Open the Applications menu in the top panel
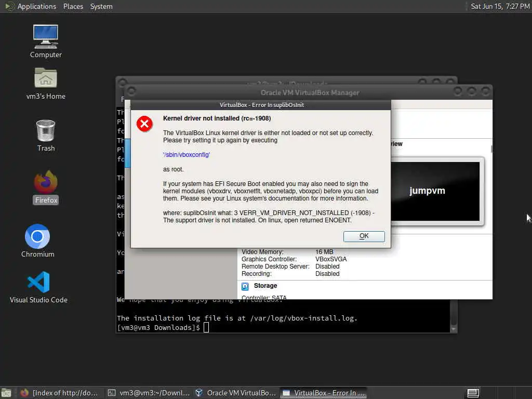The width and height of the screenshot is (532, 399). point(37,6)
